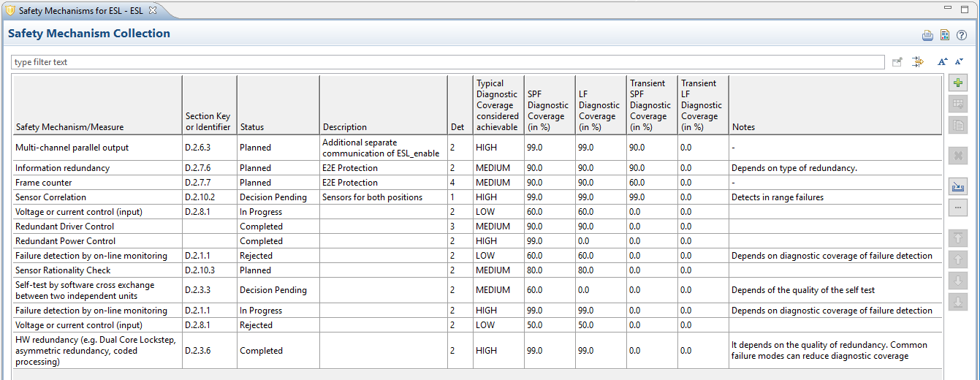Click the print icon in header

[927, 35]
